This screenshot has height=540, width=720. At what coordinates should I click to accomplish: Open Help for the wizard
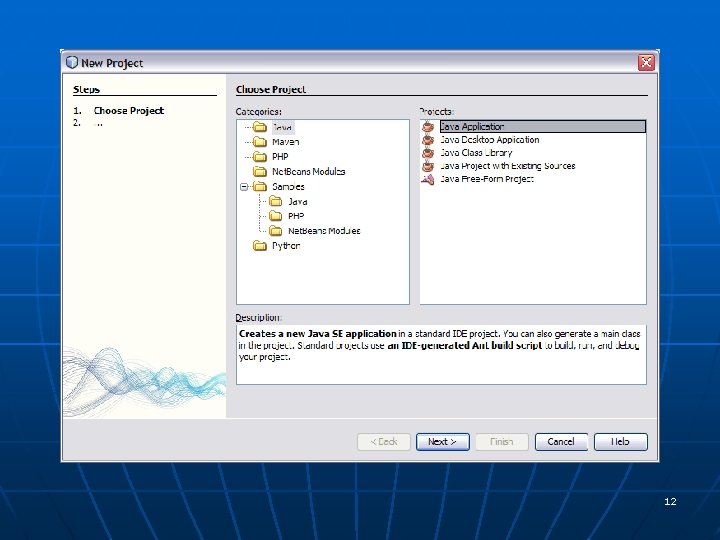pyautogui.click(x=621, y=442)
